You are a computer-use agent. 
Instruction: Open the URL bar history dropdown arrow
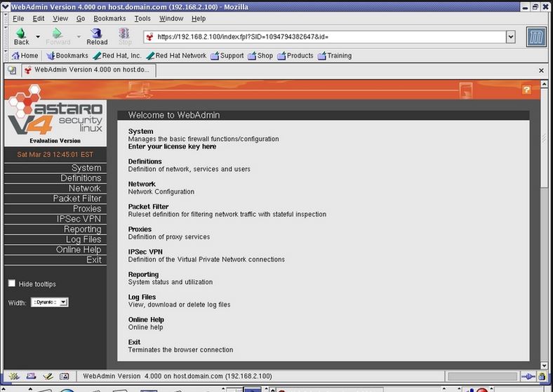click(510, 37)
